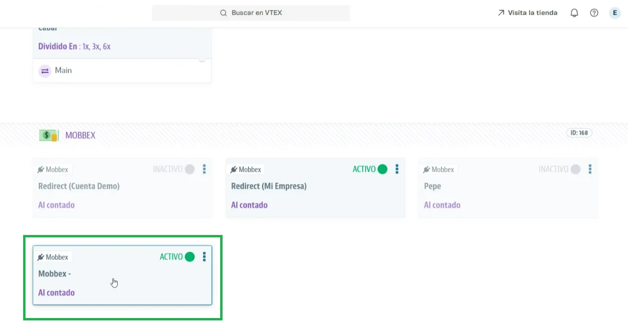
Task: Toggle status of Redirect (Cuenta Demo)
Action: click(189, 169)
